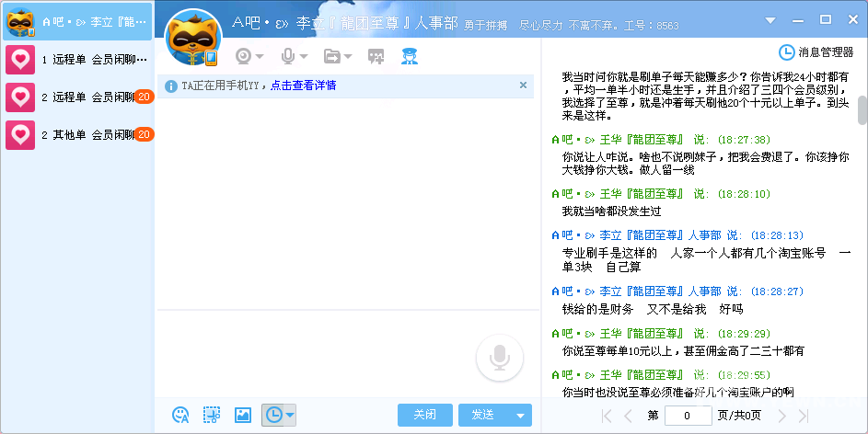Click the message 钱给的是财务 又不是给我 好吗
Screen dimensions: 868x434
coord(652,310)
